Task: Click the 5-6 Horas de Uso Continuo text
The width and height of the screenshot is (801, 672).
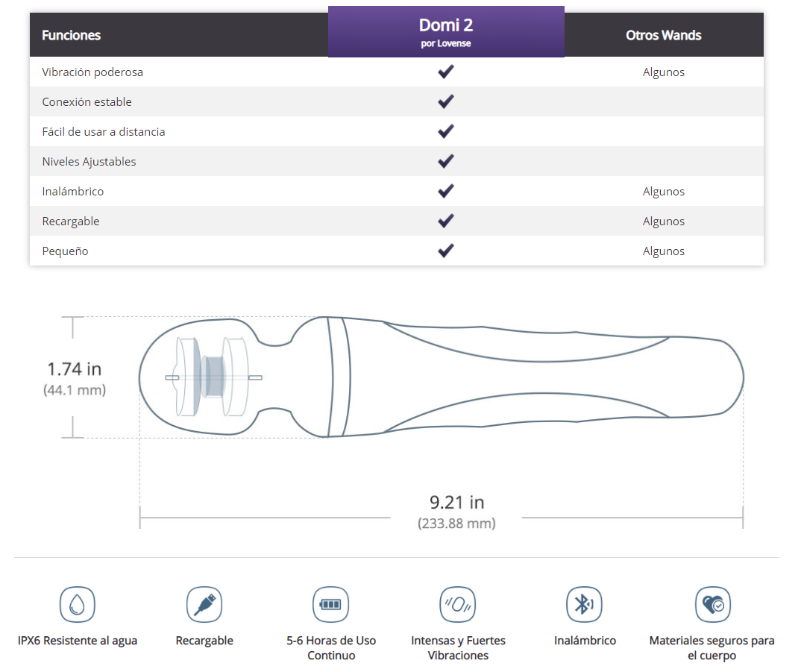Action: click(330, 648)
